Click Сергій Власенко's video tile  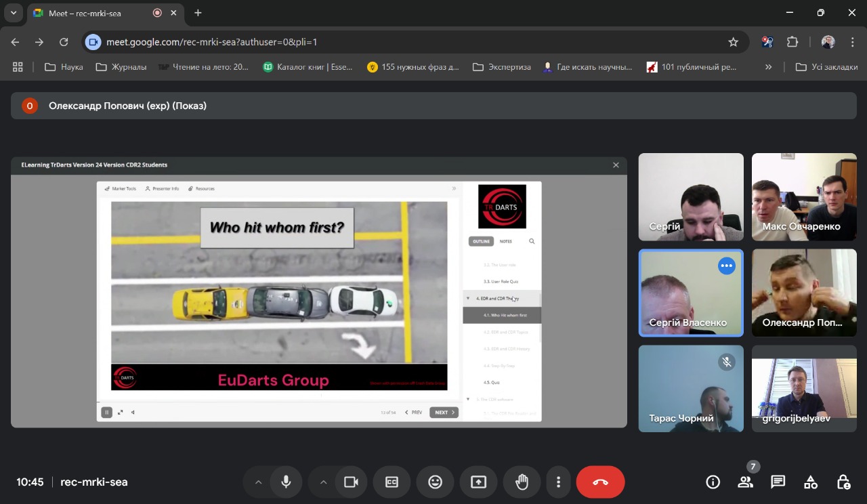690,293
